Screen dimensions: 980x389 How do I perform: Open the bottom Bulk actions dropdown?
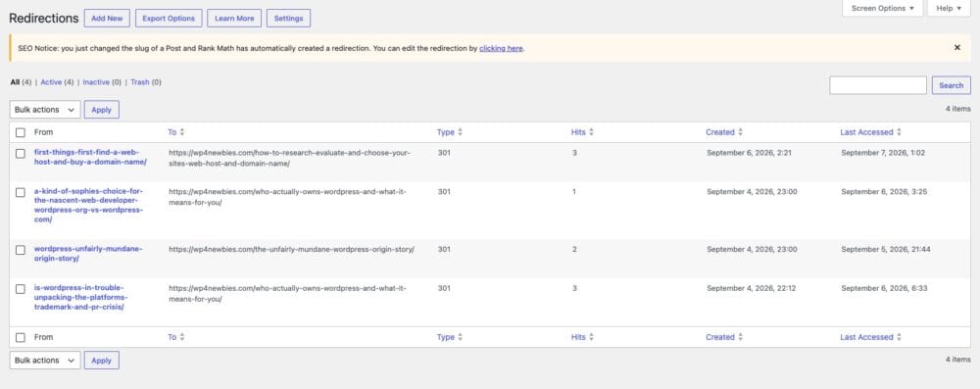coord(45,361)
